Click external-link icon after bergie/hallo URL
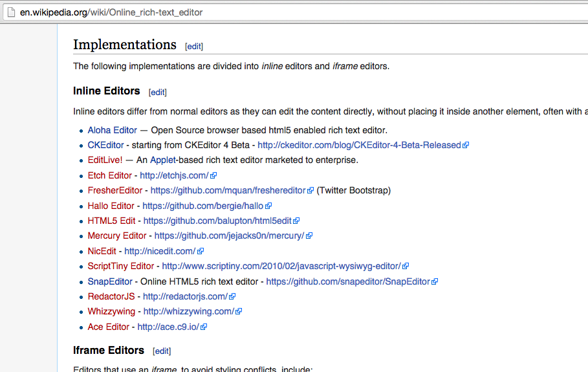The height and width of the screenshot is (372, 588). point(268,206)
